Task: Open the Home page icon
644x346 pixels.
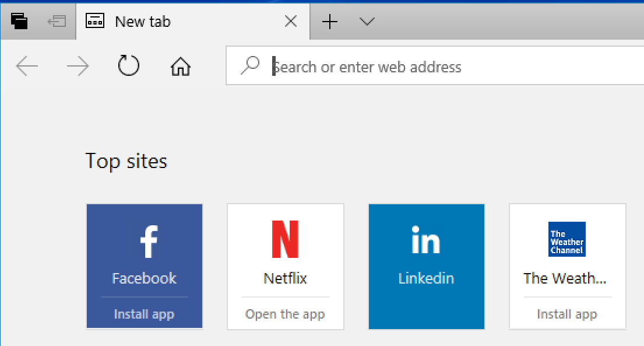Action: tap(180, 66)
